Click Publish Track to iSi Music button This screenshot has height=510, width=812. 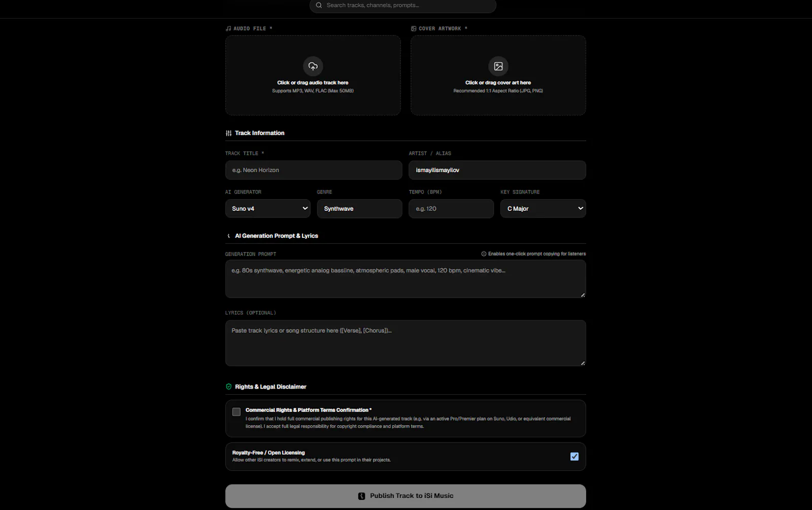pyautogui.click(x=405, y=496)
